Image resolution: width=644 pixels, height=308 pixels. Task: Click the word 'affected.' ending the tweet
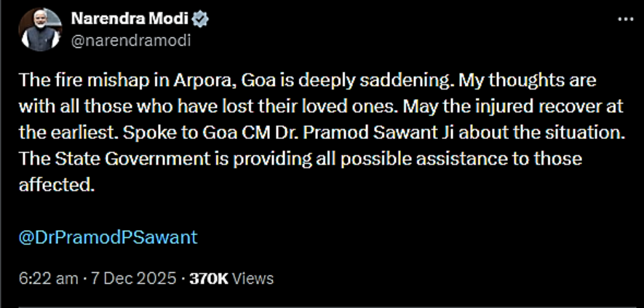click(57, 185)
